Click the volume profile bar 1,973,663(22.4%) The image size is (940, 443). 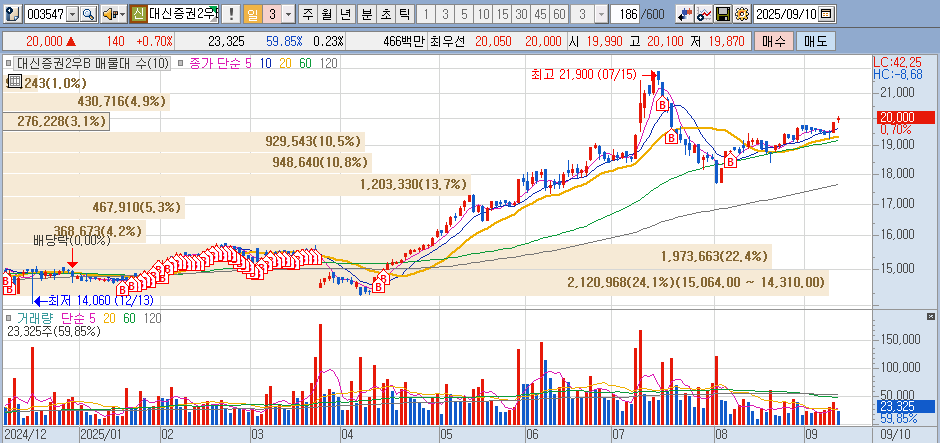click(x=387, y=257)
